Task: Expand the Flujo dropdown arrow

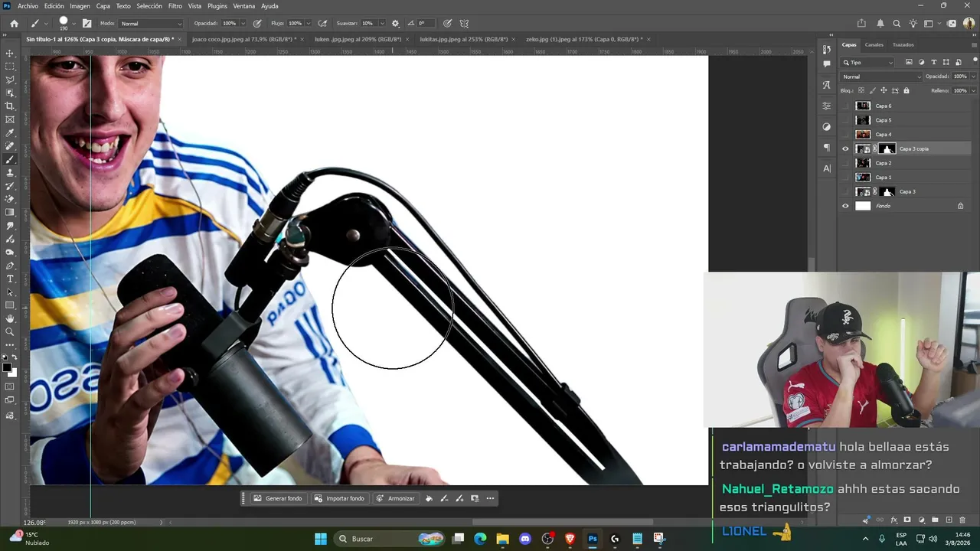Action: (x=309, y=24)
